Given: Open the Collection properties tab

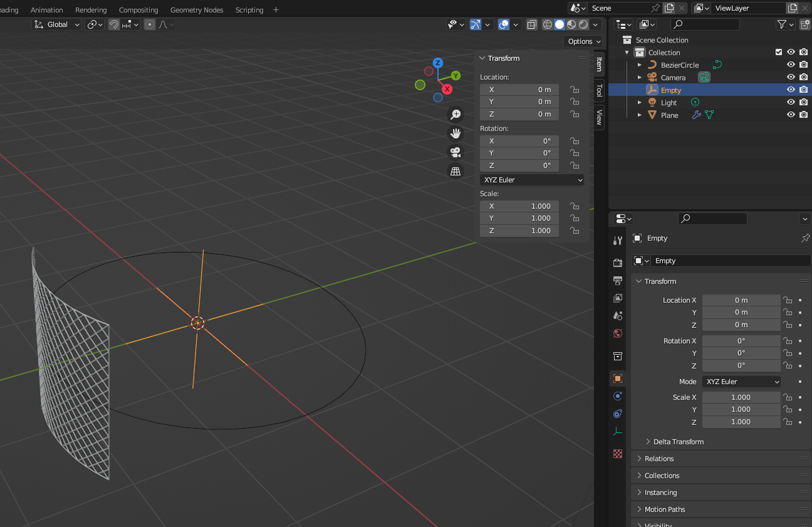Looking at the screenshot, I should click(x=618, y=356).
